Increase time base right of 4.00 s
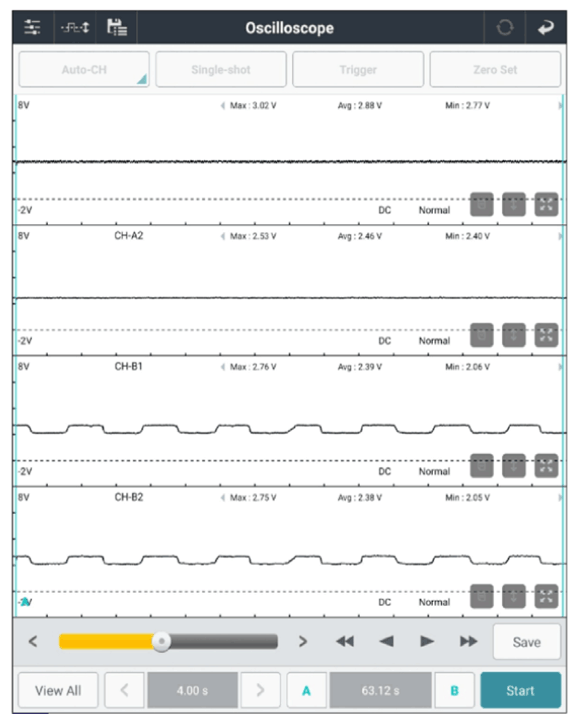Screen dimensions: 577x723 pos(260,690)
